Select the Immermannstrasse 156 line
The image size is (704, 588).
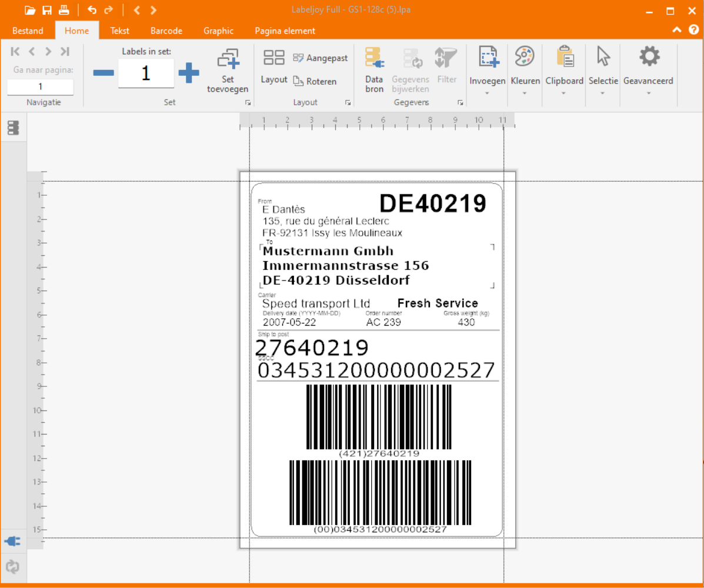click(x=346, y=265)
